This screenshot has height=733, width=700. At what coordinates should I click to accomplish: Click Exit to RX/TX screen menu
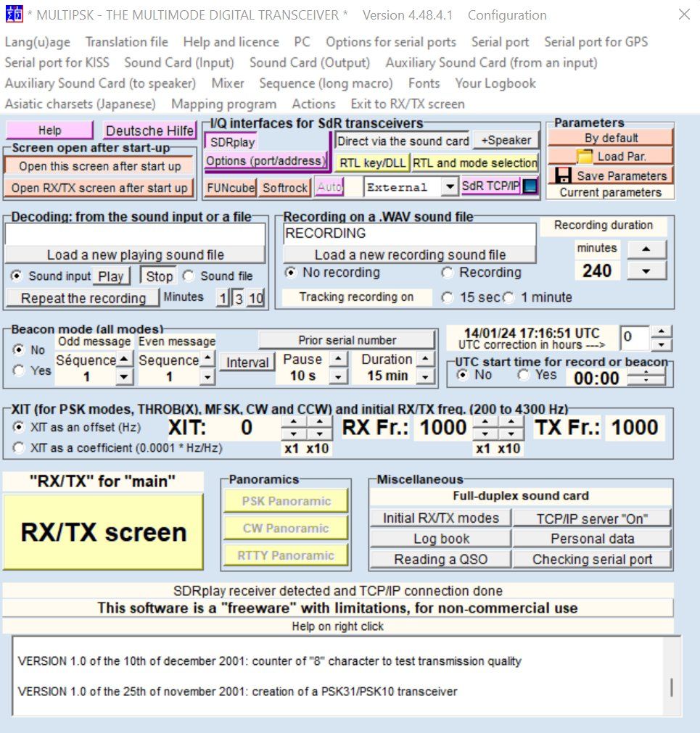(408, 103)
